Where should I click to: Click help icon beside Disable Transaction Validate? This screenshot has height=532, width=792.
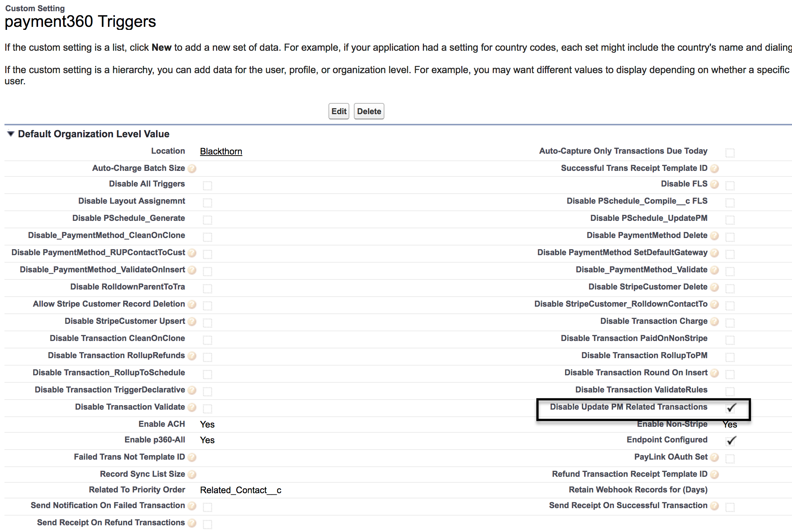tap(192, 407)
